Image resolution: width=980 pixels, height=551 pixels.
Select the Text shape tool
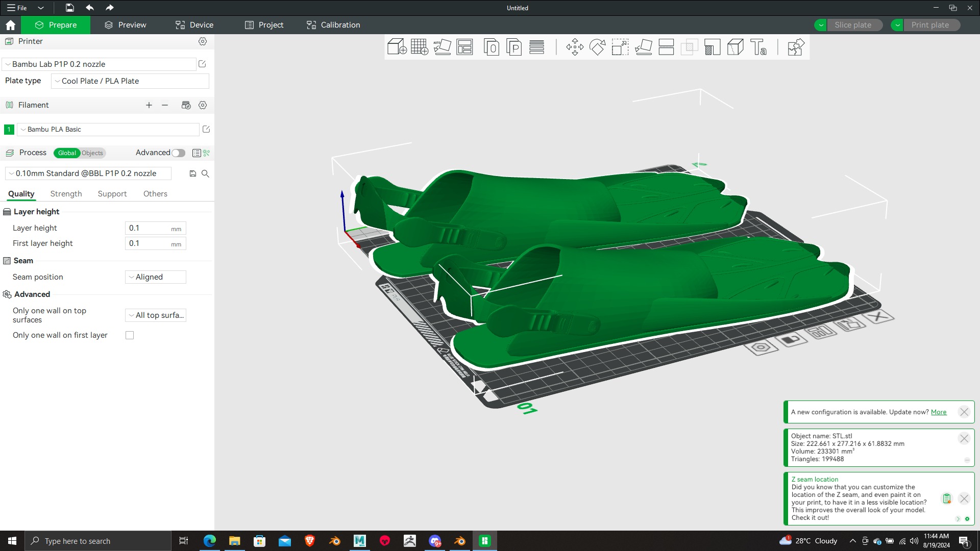point(758,47)
